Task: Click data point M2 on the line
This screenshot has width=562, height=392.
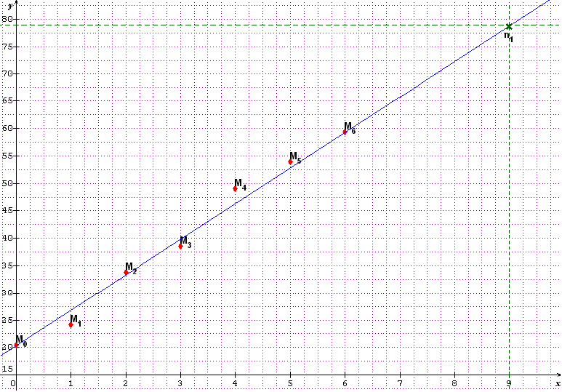Action: (x=126, y=272)
